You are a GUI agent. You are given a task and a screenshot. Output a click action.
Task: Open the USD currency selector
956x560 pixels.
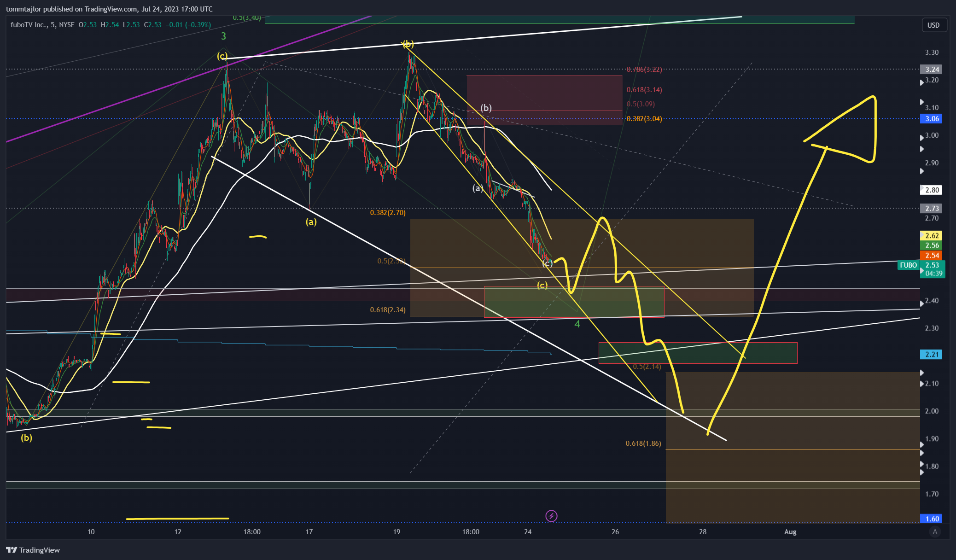pos(933,25)
